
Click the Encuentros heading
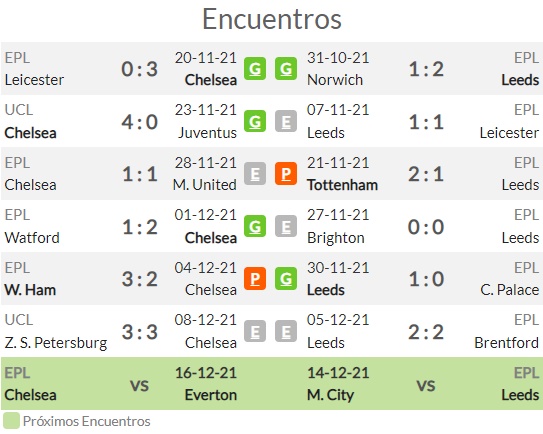click(272, 19)
